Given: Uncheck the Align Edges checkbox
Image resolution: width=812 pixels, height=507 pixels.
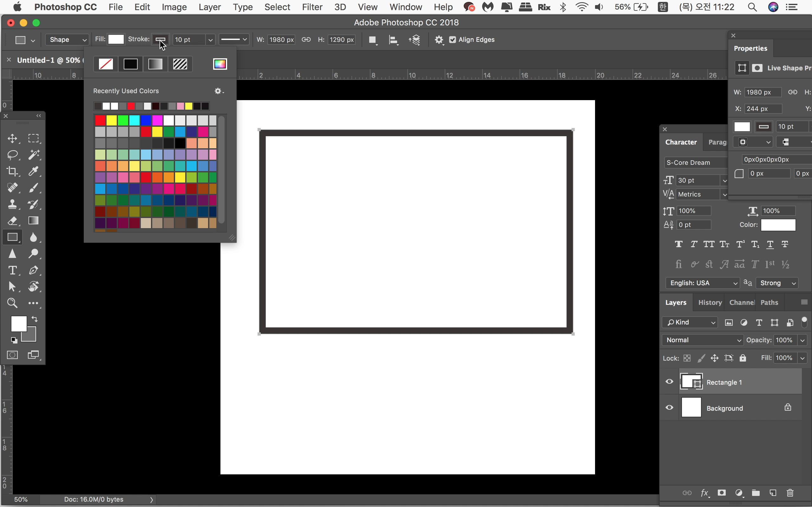Looking at the screenshot, I should pos(453,40).
